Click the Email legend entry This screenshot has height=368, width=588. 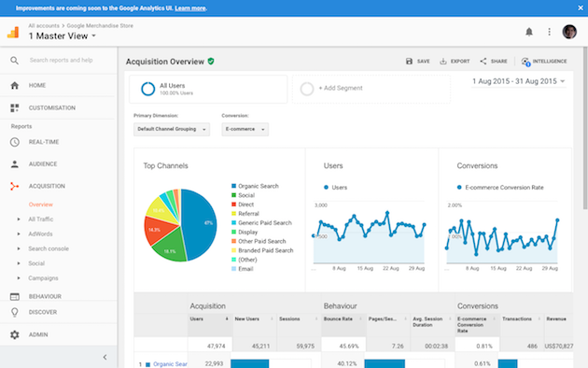(243, 269)
